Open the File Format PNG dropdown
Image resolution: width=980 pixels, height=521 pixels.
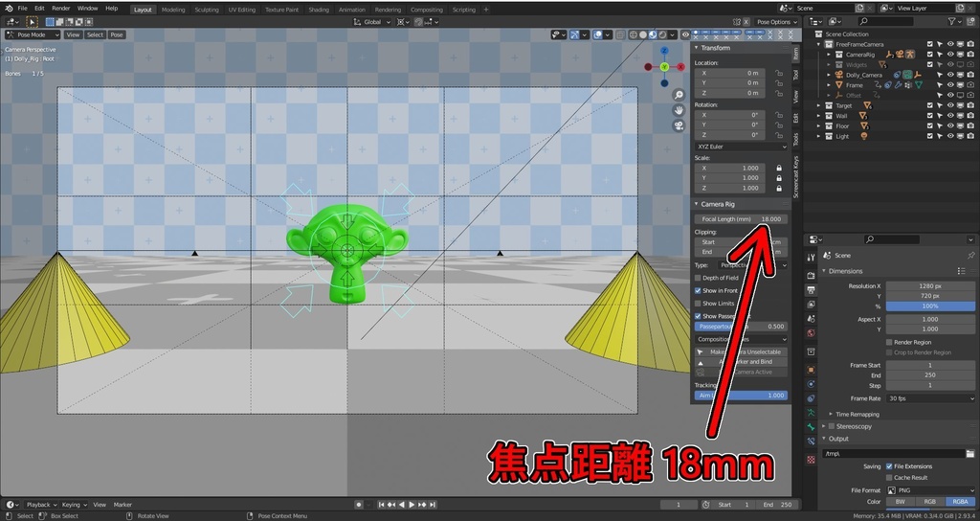930,490
